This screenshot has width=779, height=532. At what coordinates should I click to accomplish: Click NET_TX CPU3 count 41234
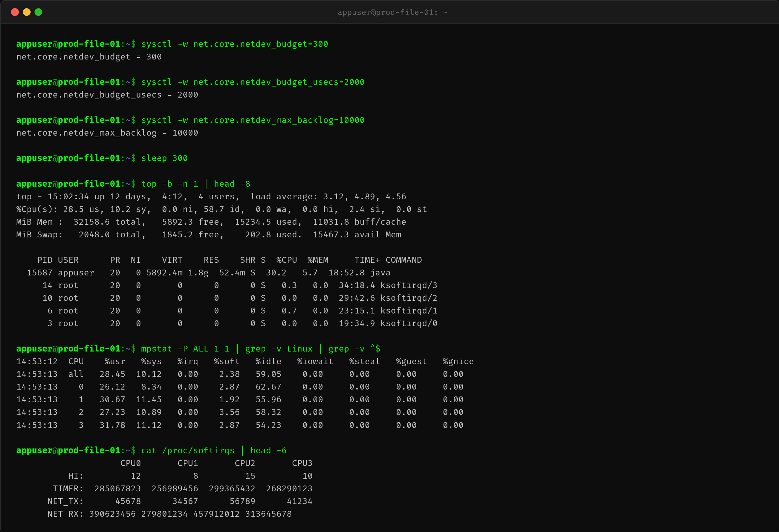(300, 501)
